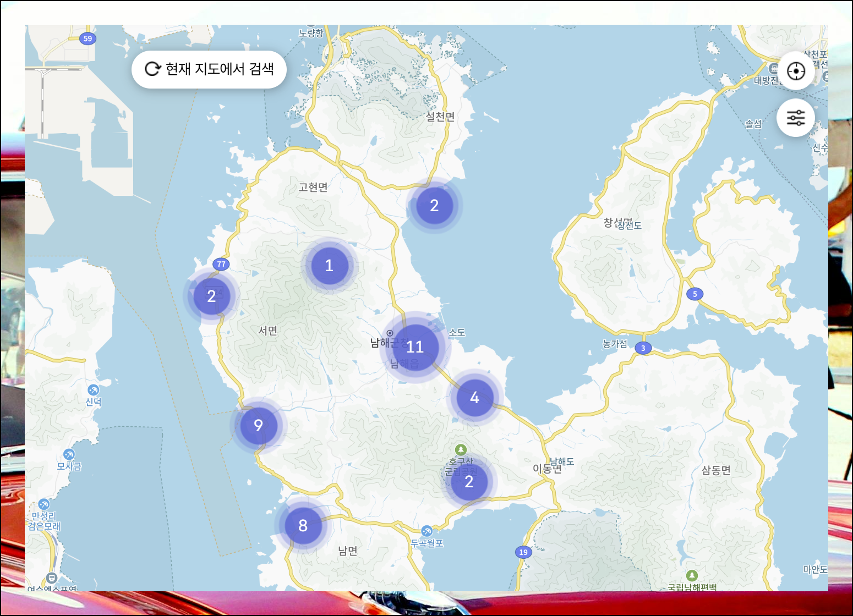Click the 남해군청 office marker dot

[390, 333]
